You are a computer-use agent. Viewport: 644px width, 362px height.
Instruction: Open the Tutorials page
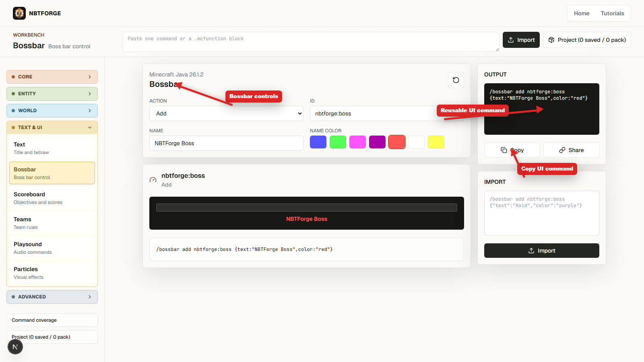(x=612, y=13)
